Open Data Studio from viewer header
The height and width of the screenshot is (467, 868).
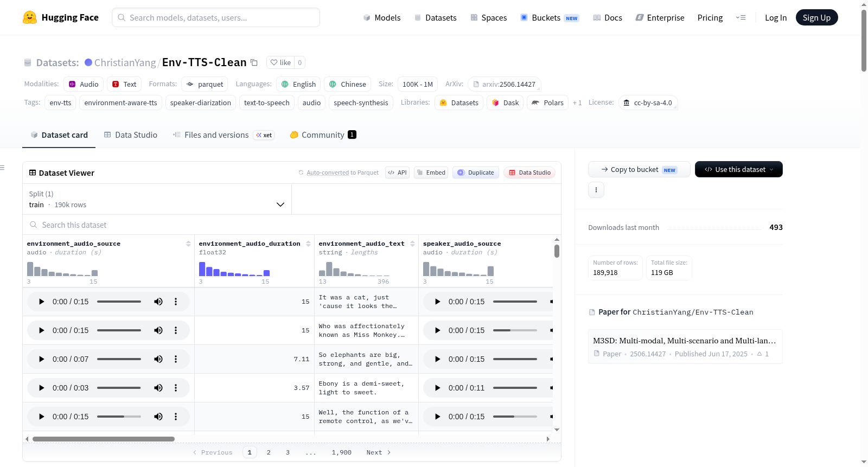529,172
